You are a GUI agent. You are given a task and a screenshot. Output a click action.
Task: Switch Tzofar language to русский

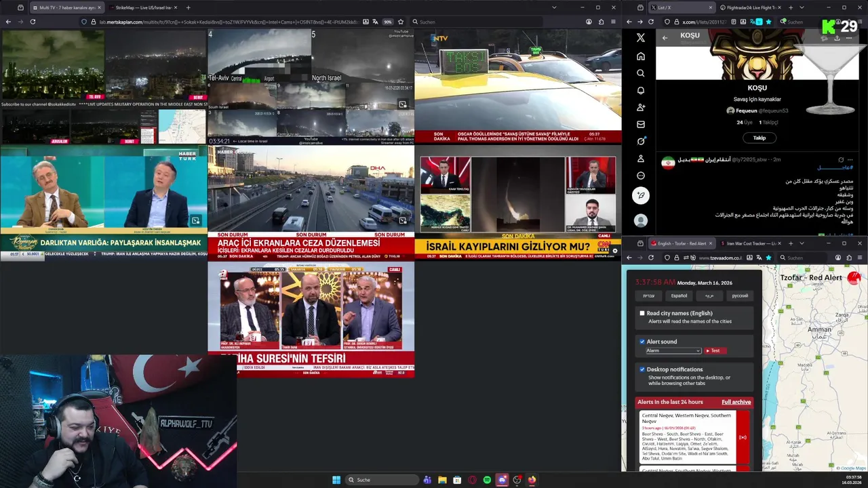[740, 296]
